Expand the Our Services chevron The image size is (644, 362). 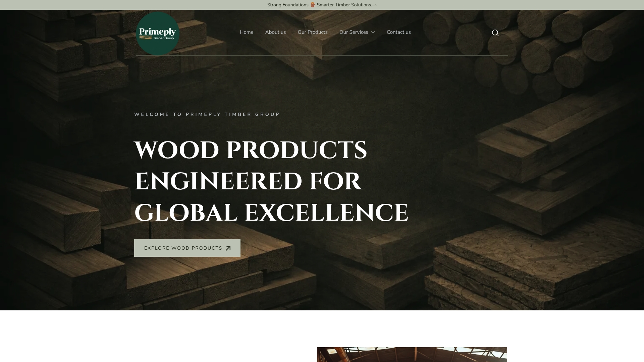373,32
